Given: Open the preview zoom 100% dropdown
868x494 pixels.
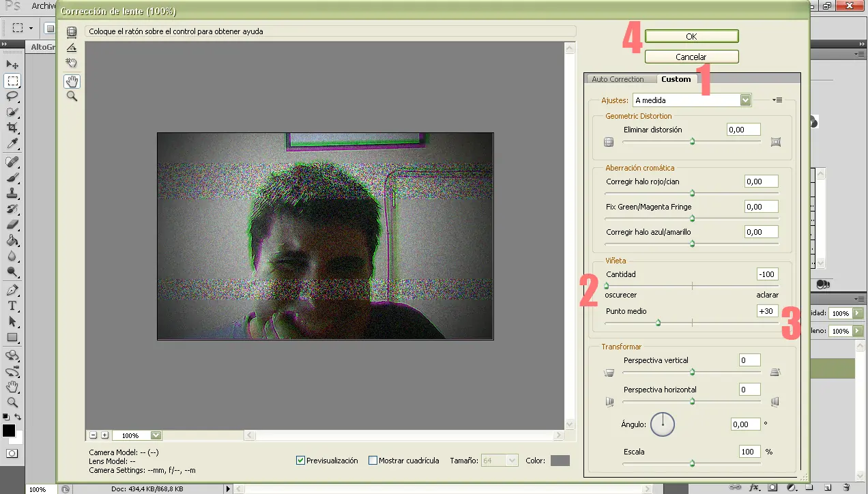Looking at the screenshot, I should (156, 435).
